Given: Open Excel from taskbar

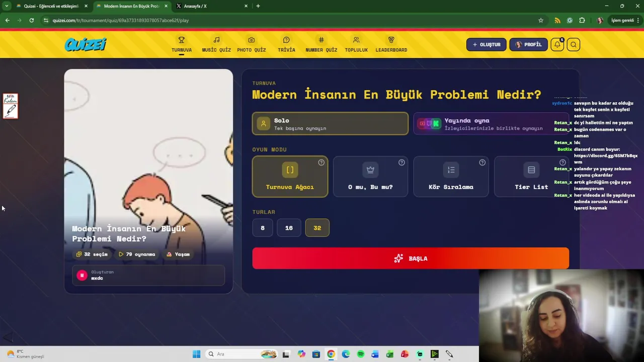Looking at the screenshot, I should click(390, 354).
